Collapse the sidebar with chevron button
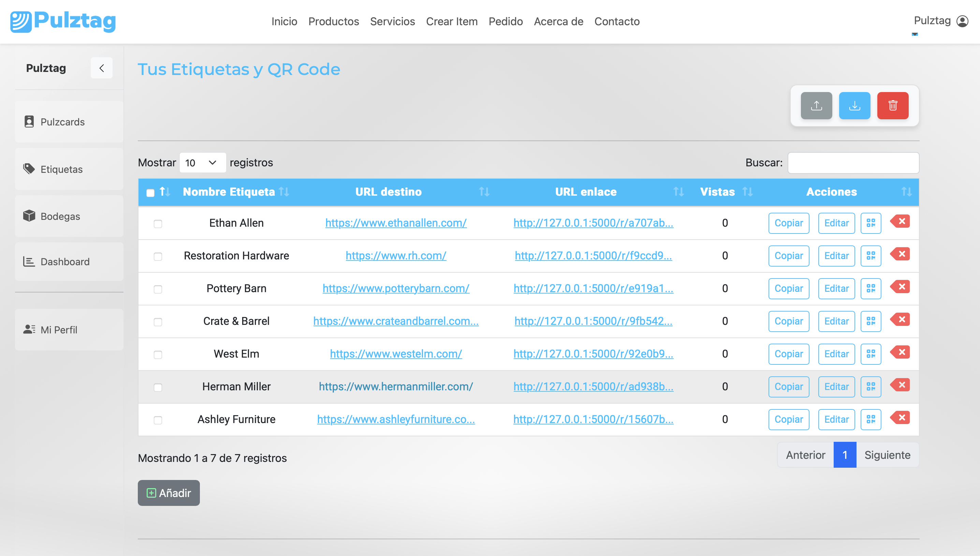Screen dimensions: 980x556 coord(102,68)
